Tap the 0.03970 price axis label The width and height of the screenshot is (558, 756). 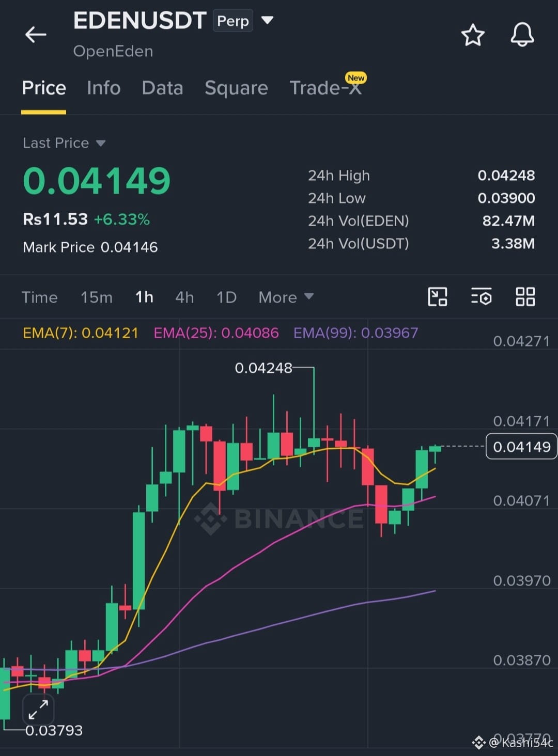point(521,580)
